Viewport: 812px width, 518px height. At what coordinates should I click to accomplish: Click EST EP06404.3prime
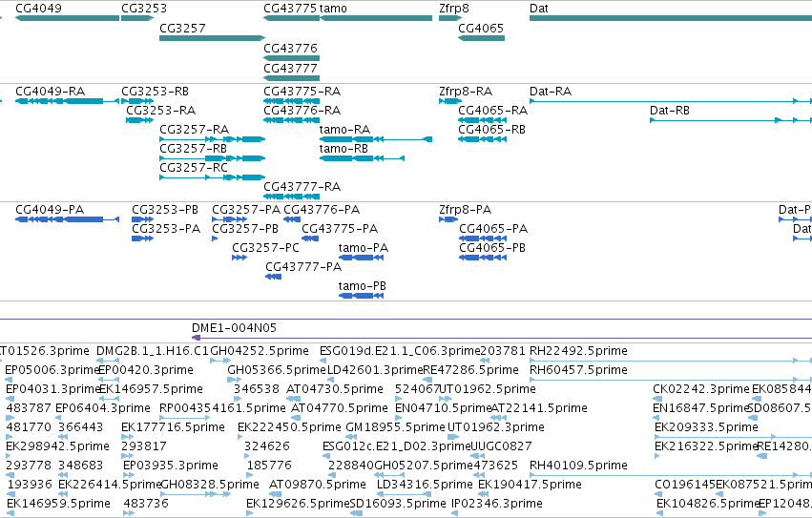point(103,408)
